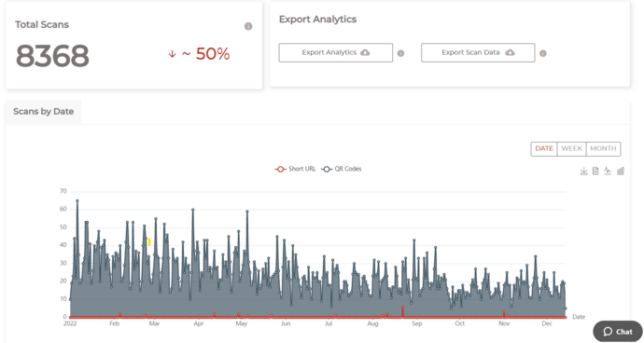
Task: Click info icon beside Export Analytics button
Action: pyautogui.click(x=400, y=53)
